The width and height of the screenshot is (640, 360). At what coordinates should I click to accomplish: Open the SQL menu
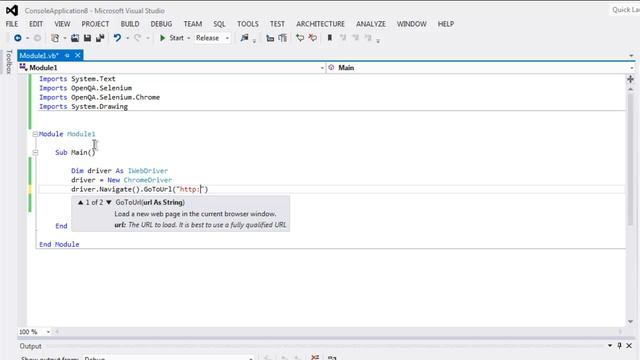[219, 24]
